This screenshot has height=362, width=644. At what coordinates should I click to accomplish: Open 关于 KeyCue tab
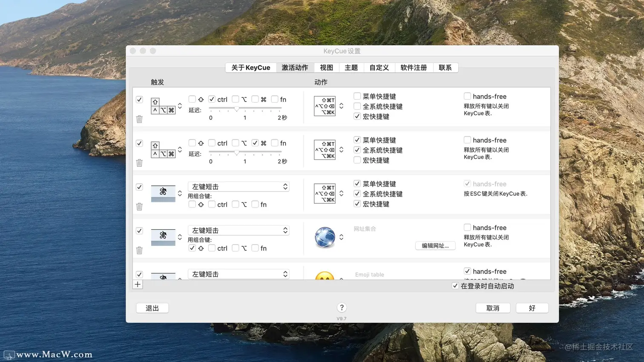251,68
